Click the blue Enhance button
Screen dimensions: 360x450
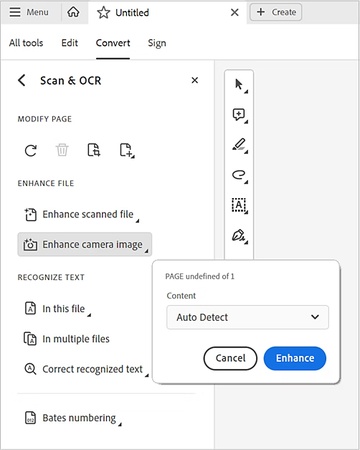295,358
